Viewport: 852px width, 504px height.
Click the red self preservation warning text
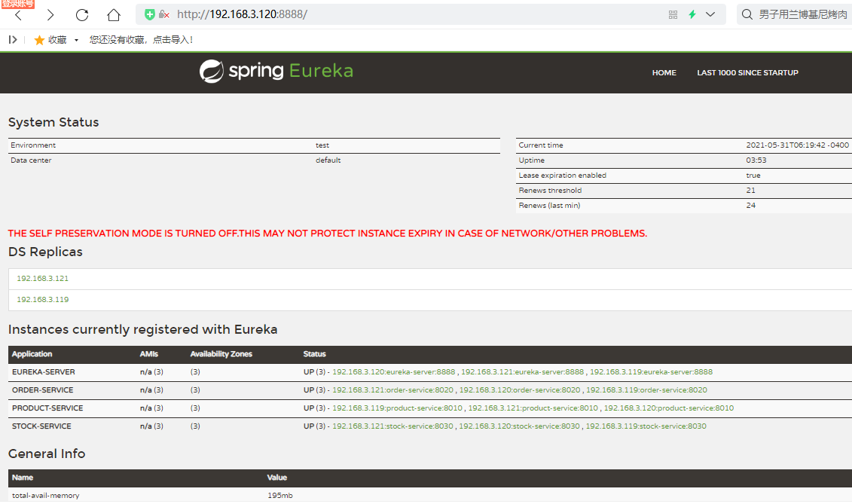pyautogui.click(x=328, y=234)
